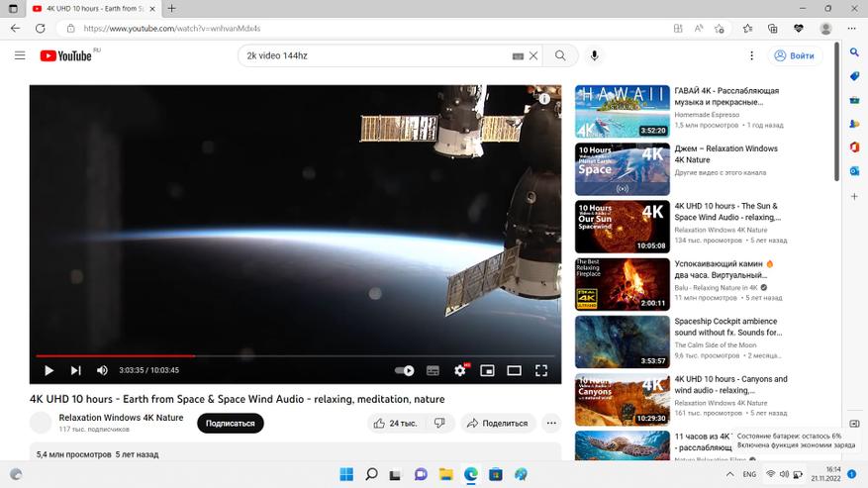This screenshot has width=868, height=488.
Task: Sign in with Войти button
Action: 795,55
